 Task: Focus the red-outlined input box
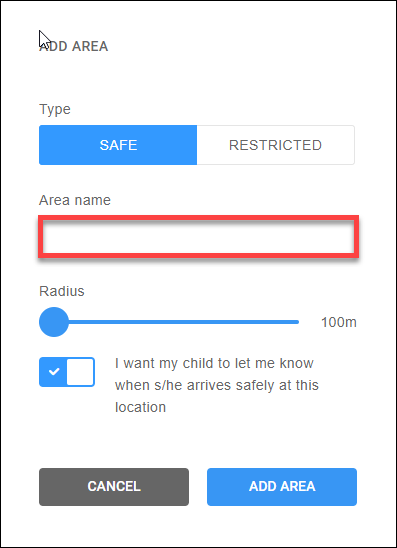[x=198, y=237]
